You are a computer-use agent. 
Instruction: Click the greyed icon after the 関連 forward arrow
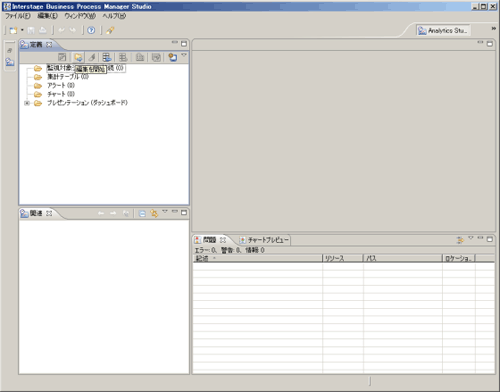pos(126,213)
